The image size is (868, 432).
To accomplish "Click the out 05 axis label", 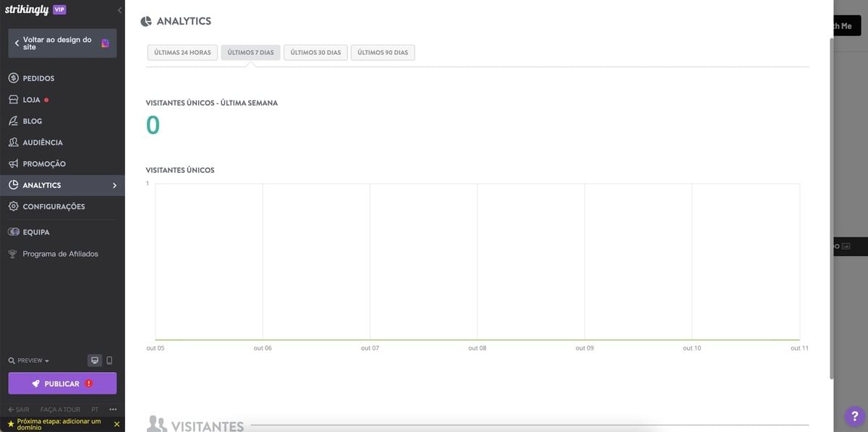I will (x=156, y=348).
